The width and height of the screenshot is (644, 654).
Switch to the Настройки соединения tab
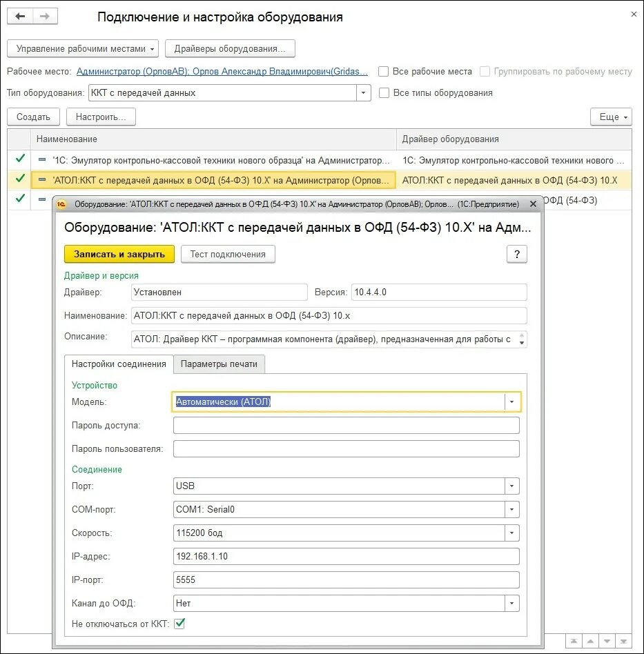click(119, 364)
